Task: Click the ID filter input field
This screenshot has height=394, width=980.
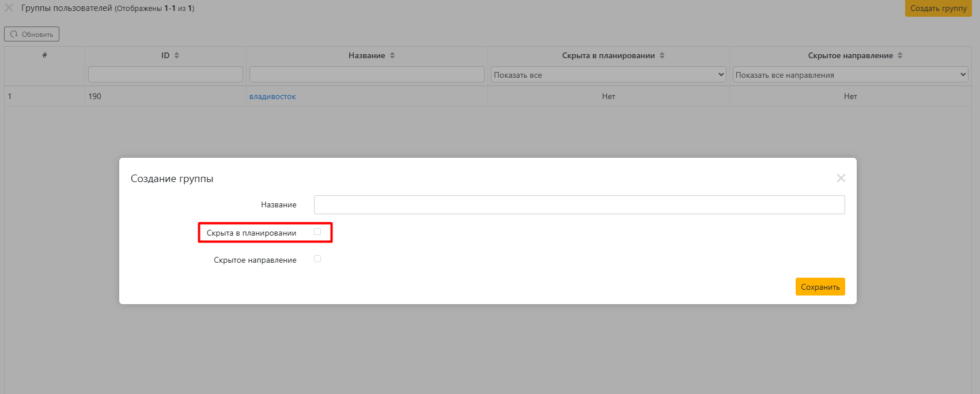Action: pos(165,74)
